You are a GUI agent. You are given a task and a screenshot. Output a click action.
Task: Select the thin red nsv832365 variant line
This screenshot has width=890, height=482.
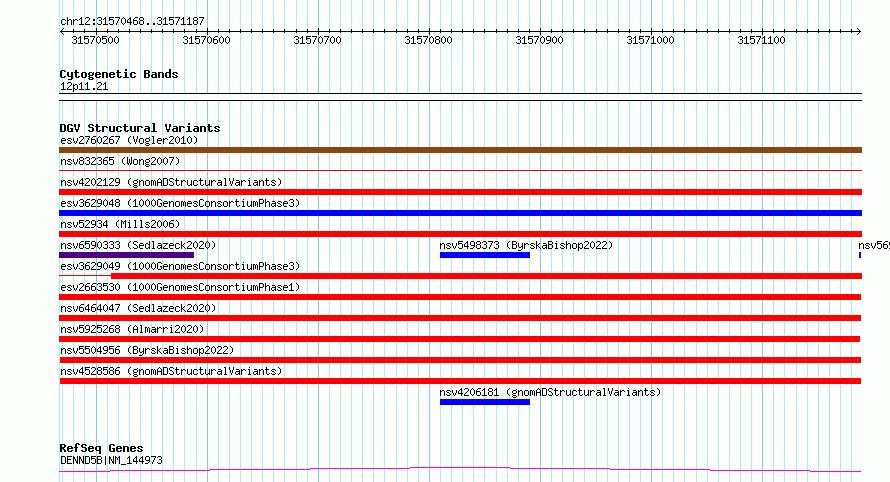tap(460, 170)
